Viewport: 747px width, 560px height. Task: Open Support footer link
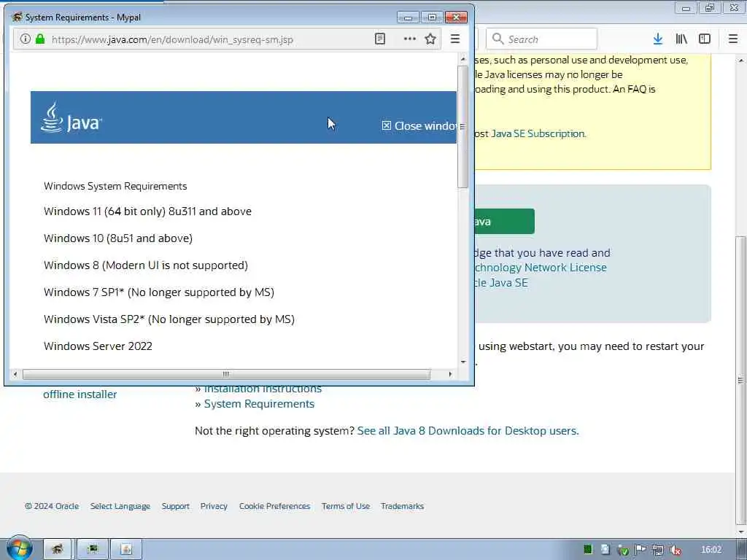click(175, 506)
